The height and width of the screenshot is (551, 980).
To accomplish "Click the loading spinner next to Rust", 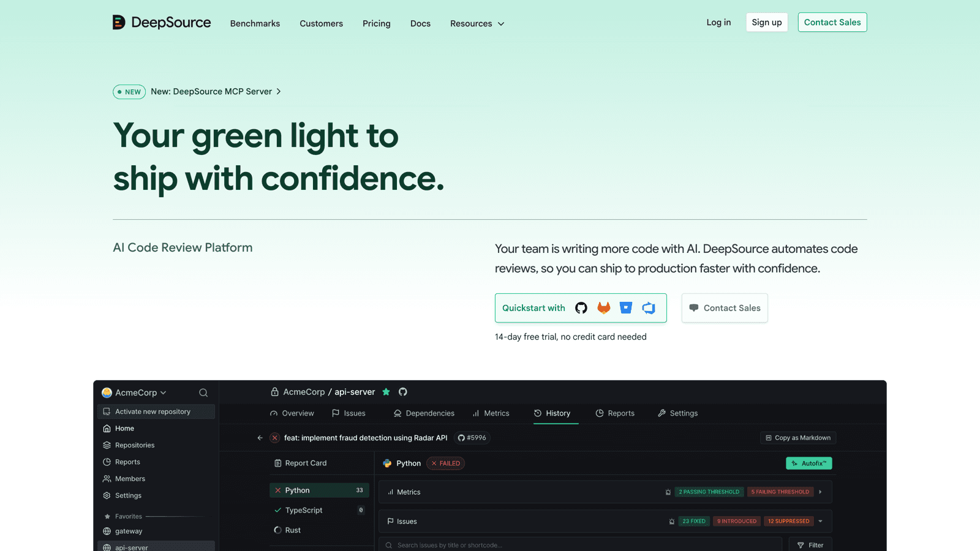I will [278, 530].
